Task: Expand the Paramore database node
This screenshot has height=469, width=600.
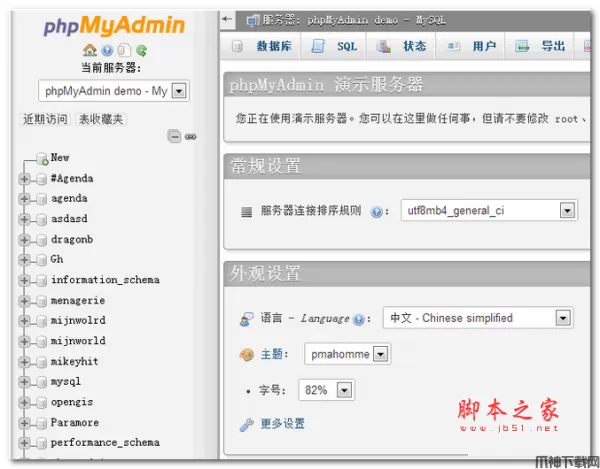Action: click(24, 423)
